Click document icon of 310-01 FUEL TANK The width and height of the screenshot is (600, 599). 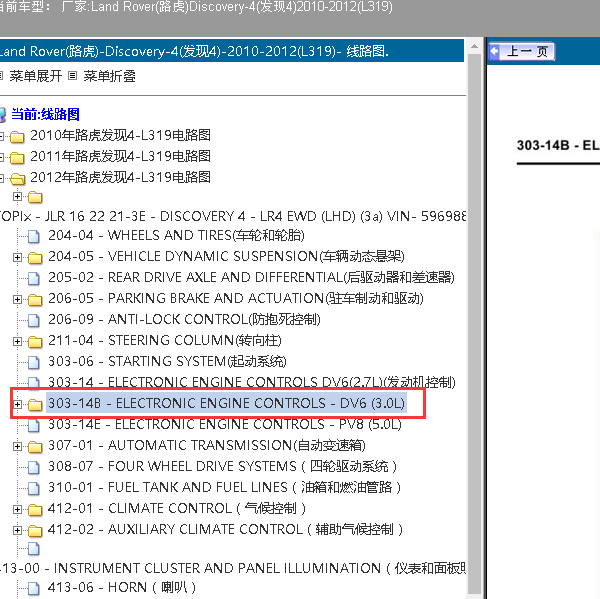(34, 489)
